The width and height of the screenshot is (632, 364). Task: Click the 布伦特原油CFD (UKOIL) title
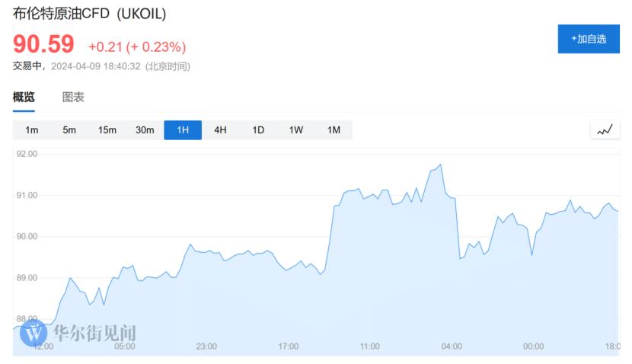point(89,14)
